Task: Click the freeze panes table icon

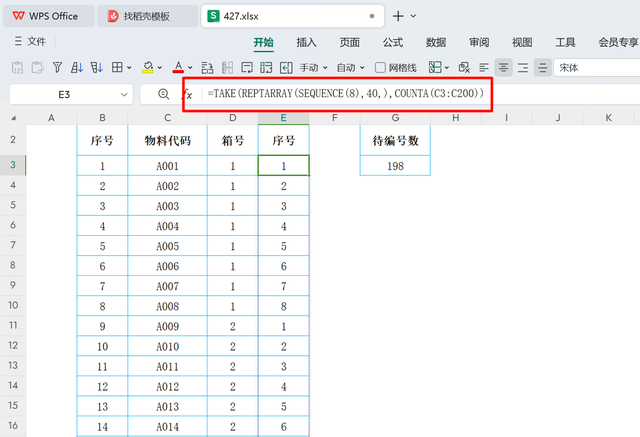Action: click(435, 67)
